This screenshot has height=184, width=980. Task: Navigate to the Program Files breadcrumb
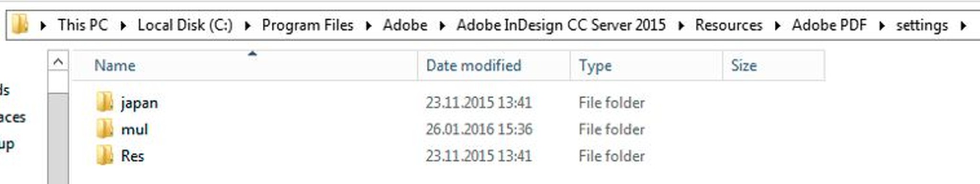pyautogui.click(x=308, y=25)
